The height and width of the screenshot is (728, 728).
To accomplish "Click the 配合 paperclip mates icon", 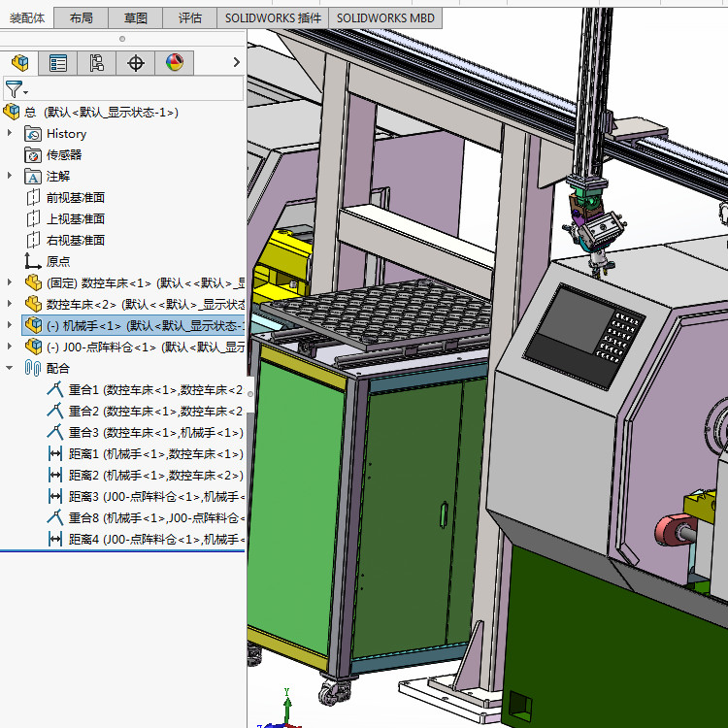I will [x=32, y=368].
